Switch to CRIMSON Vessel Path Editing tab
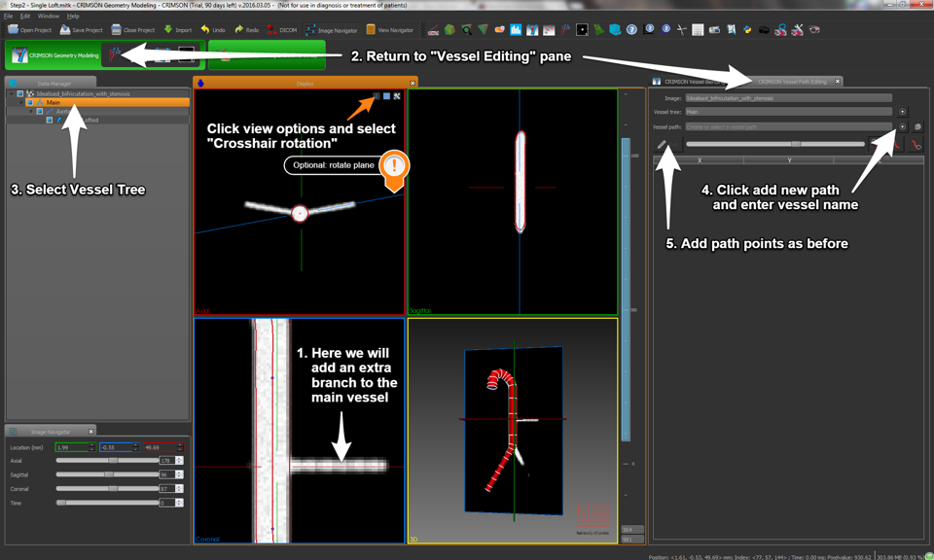This screenshot has height=560, width=934. [x=792, y=82]
